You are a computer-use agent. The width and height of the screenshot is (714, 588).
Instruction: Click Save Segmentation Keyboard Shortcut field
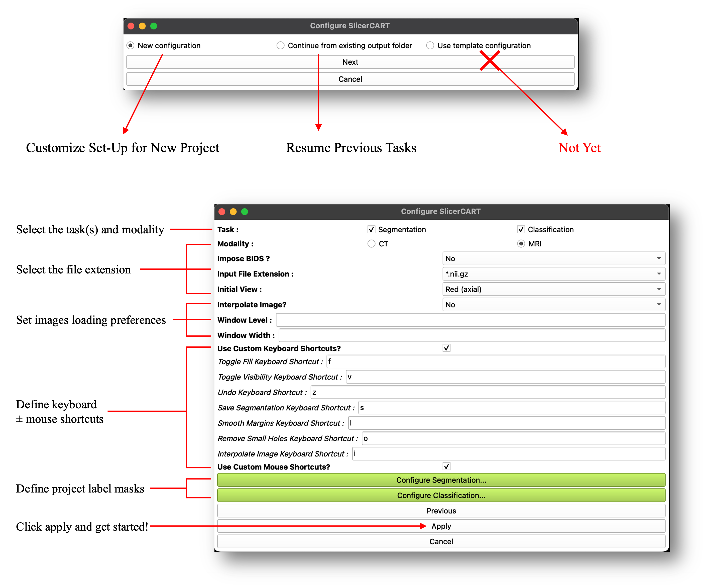[x=512, y=408]
